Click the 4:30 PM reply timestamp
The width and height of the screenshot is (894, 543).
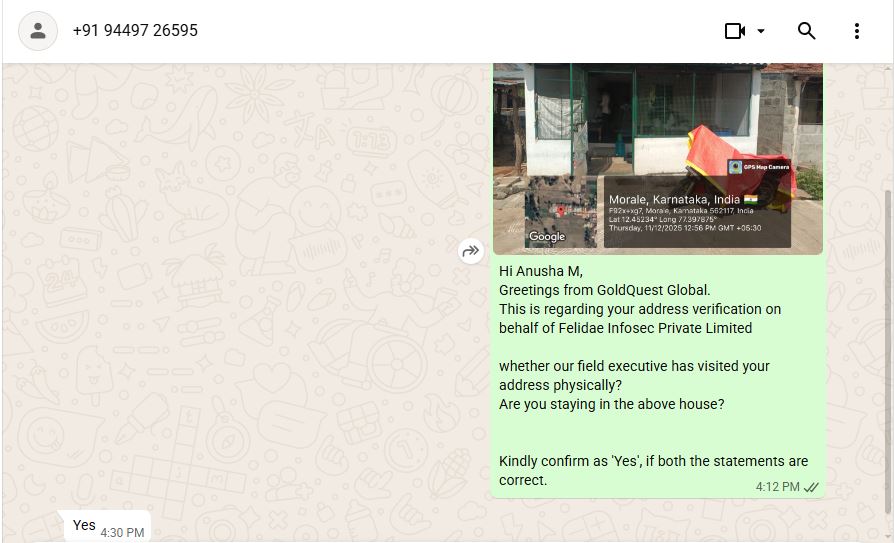[122, 533]
